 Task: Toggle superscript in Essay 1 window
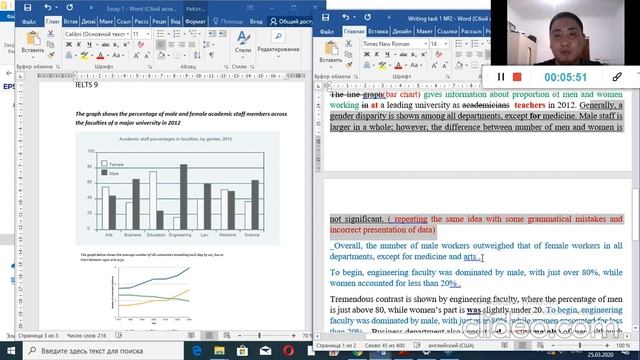[126, 44]
